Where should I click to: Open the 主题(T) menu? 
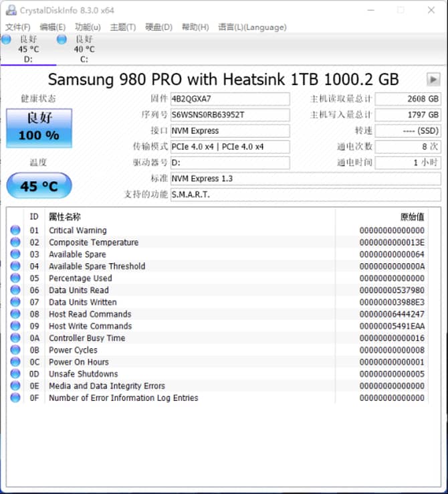tap(123, 27)
